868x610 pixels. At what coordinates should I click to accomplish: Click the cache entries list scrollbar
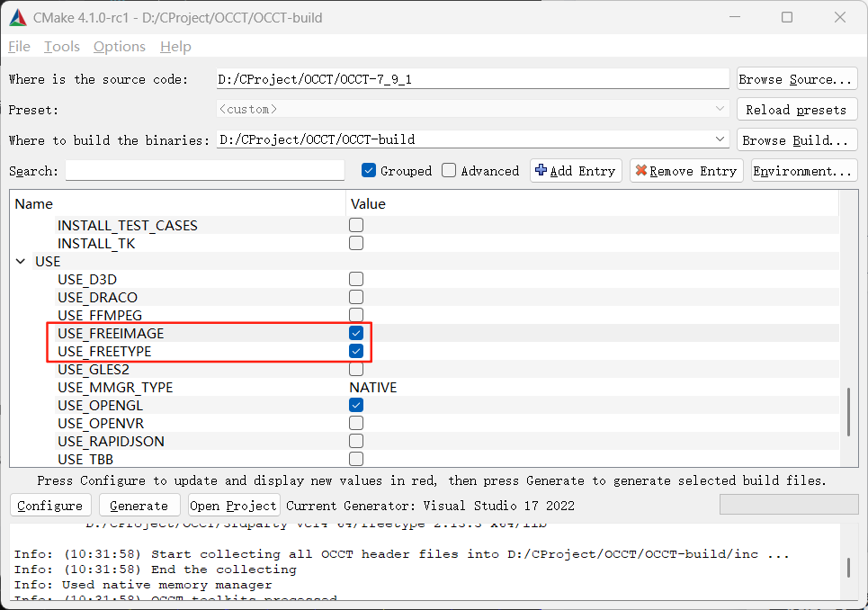click(848, 412)
